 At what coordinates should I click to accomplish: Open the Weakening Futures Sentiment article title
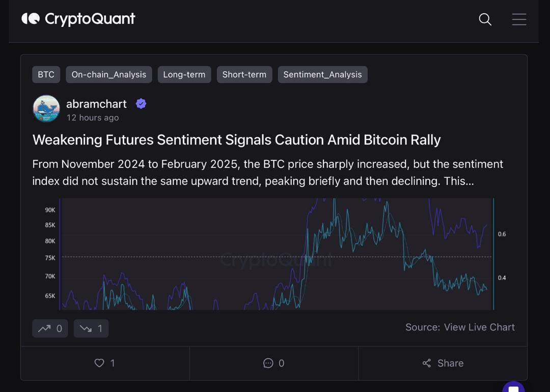[x=236, y=140]
